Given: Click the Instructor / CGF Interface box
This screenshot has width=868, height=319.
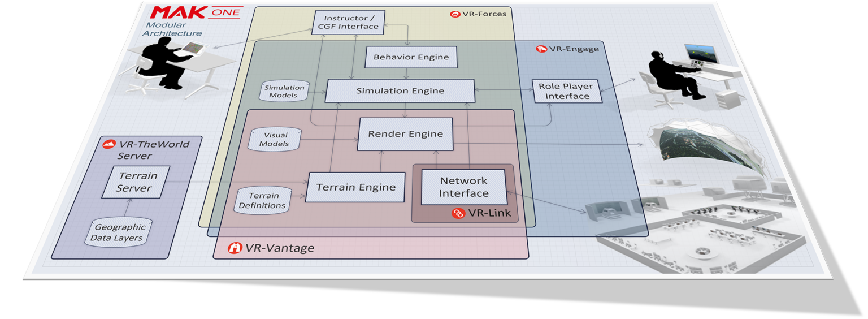Looking at the screenshot, I should coord(348,22).
